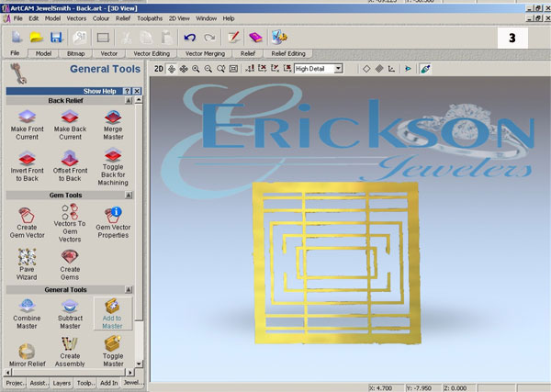Close the Show Help panel
This screenshot has height=392, width=551.
137,91
